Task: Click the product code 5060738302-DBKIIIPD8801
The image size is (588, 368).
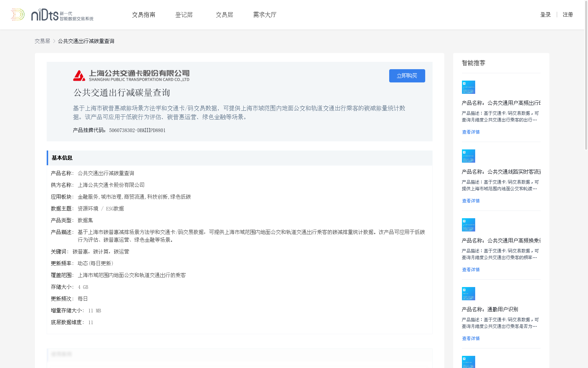Action: 137,130
